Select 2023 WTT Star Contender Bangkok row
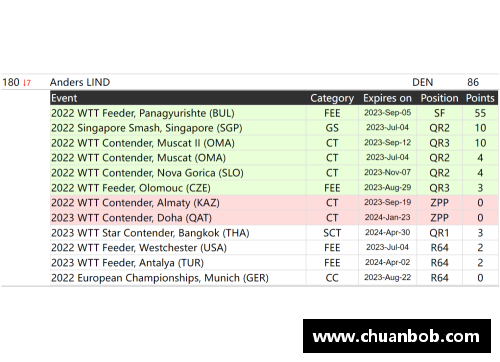The height and width of the screenshot is (362, 500). click(274, 233)
